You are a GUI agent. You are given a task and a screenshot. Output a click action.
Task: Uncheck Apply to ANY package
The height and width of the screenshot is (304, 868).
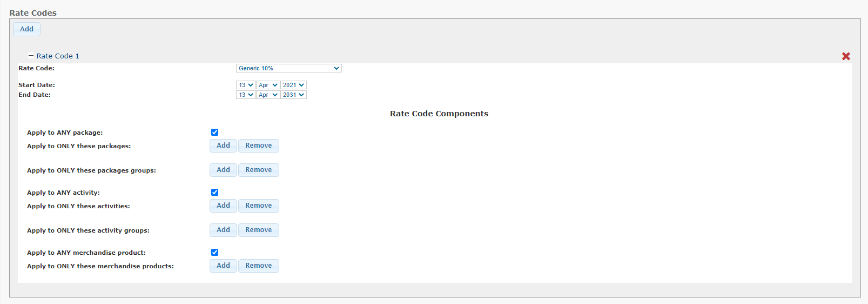[214, 133]
